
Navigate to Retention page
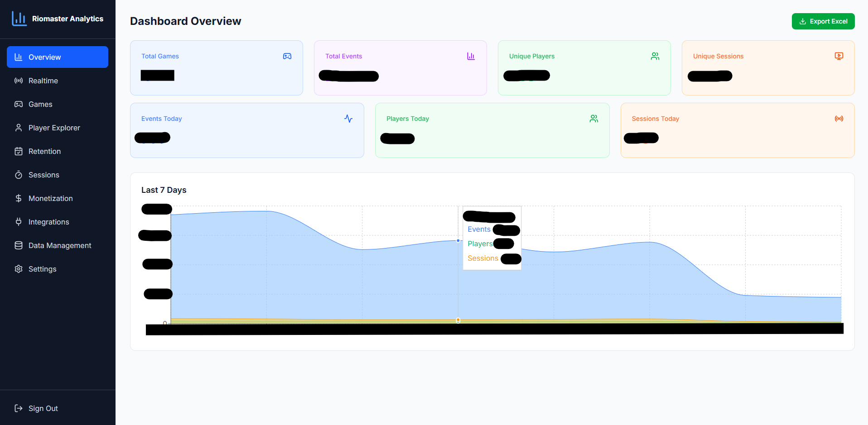(44, 151)
